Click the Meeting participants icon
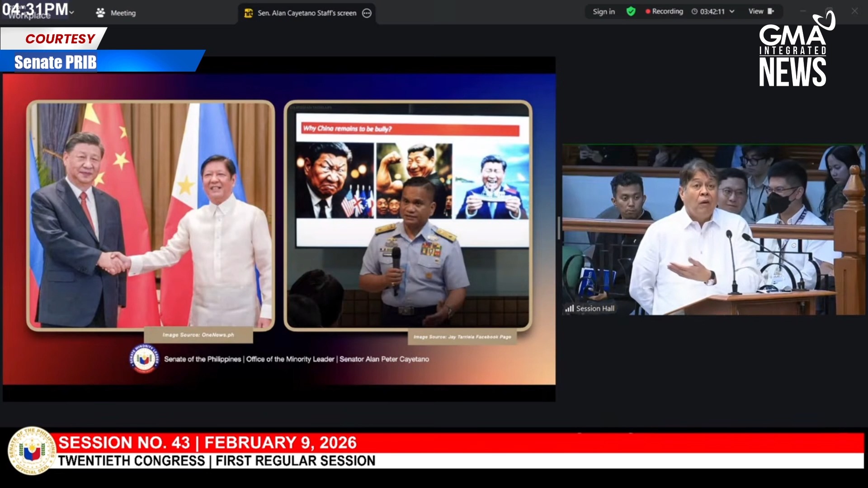 point(100,13)
